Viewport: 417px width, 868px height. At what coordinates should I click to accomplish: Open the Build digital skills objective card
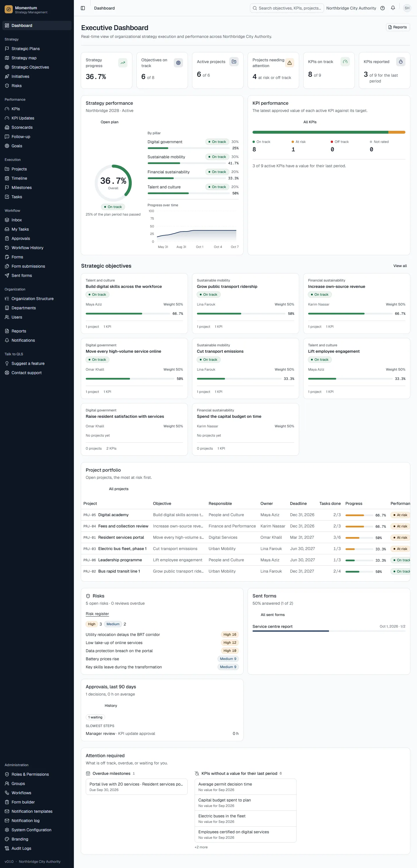(x=134, y=303)
